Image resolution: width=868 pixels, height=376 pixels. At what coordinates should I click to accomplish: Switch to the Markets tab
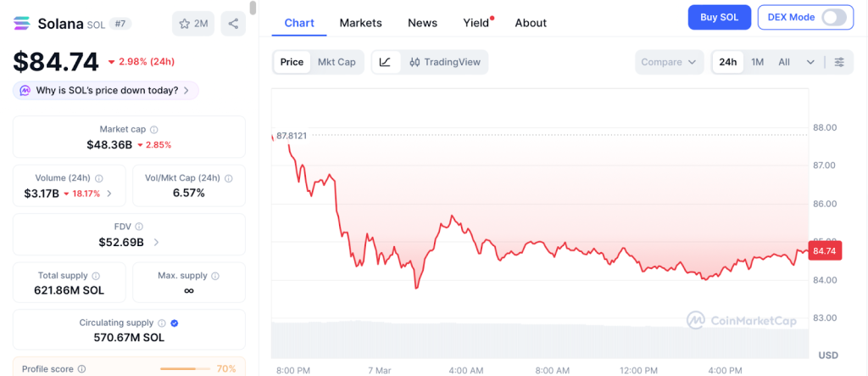pos(360,23)
